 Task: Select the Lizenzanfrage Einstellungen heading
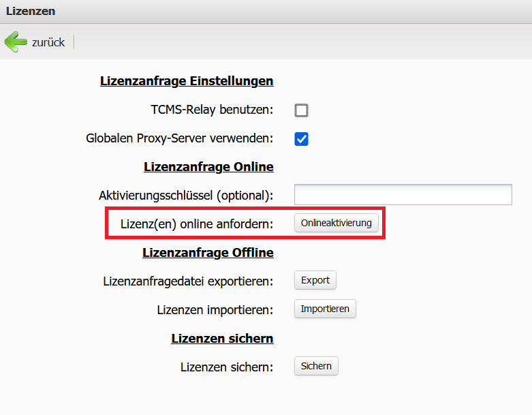(187, 81)
